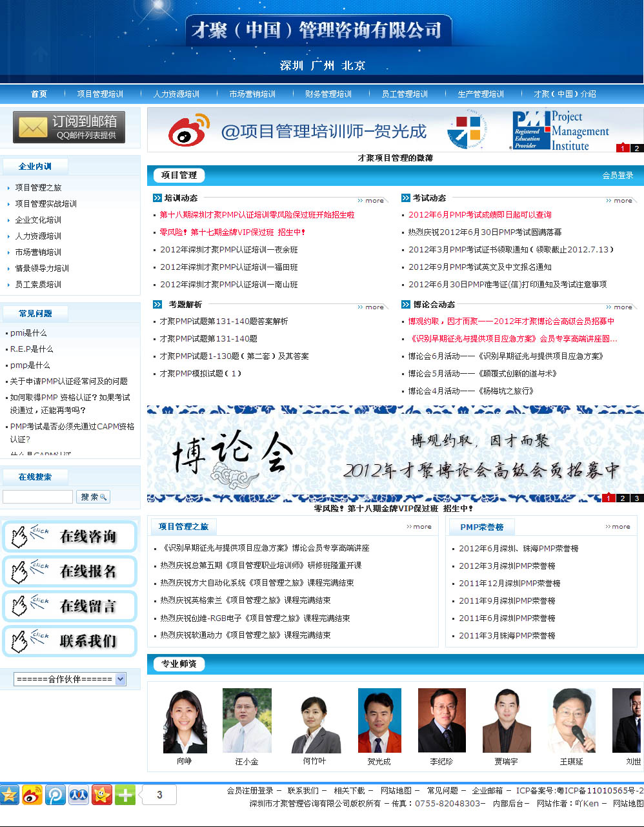The width and height of the screenshot is (644, 827).
Task: Open 在线留言 online message board
Action: coord(70,606)
